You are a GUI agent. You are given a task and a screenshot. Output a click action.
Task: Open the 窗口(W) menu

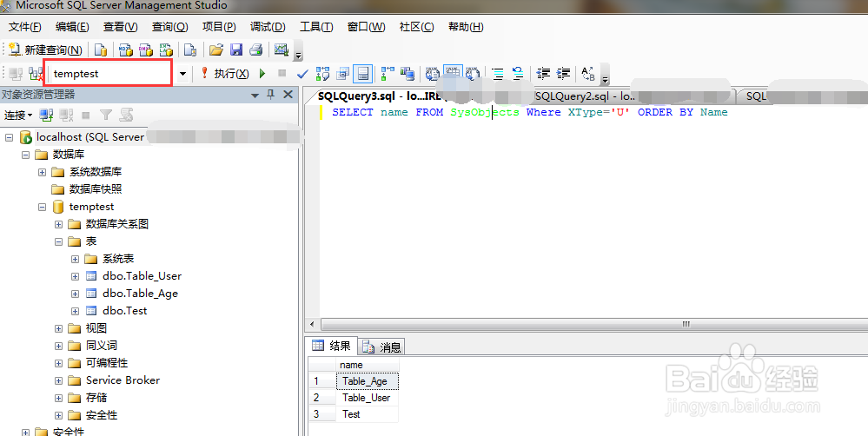[366, 27]
